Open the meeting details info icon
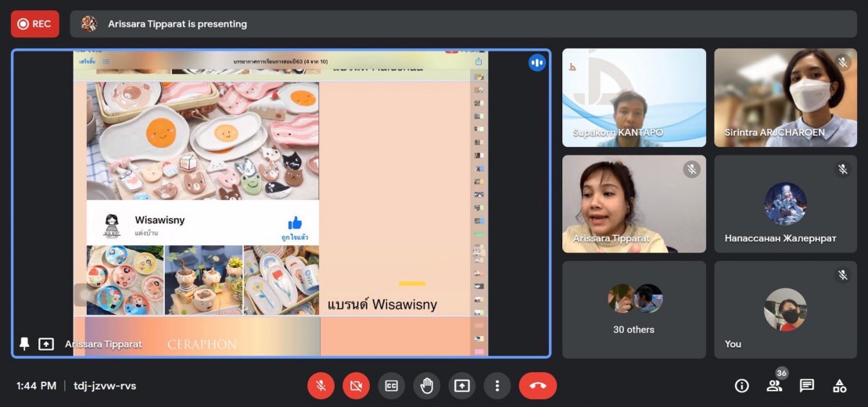The height and width of the screenshot is (407, 868). 742,385
